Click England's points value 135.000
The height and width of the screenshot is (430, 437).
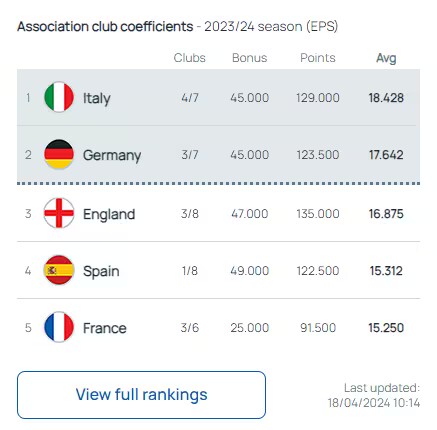(x=318, y=214)
